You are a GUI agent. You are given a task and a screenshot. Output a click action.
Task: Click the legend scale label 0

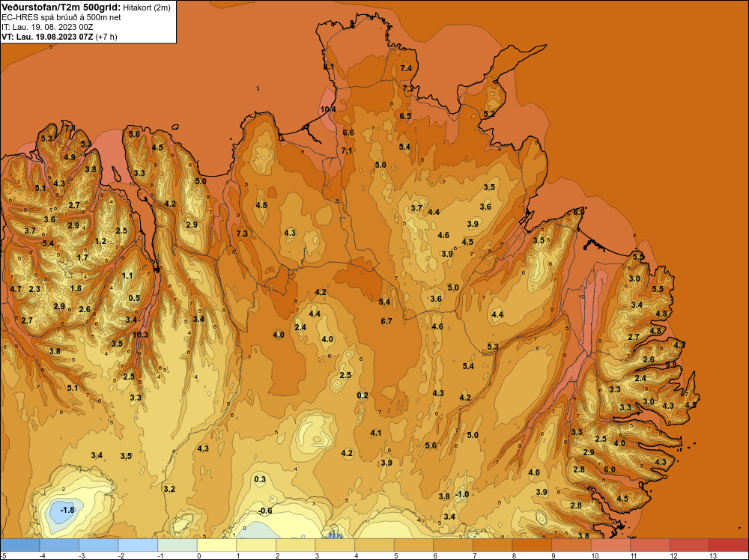199,556
